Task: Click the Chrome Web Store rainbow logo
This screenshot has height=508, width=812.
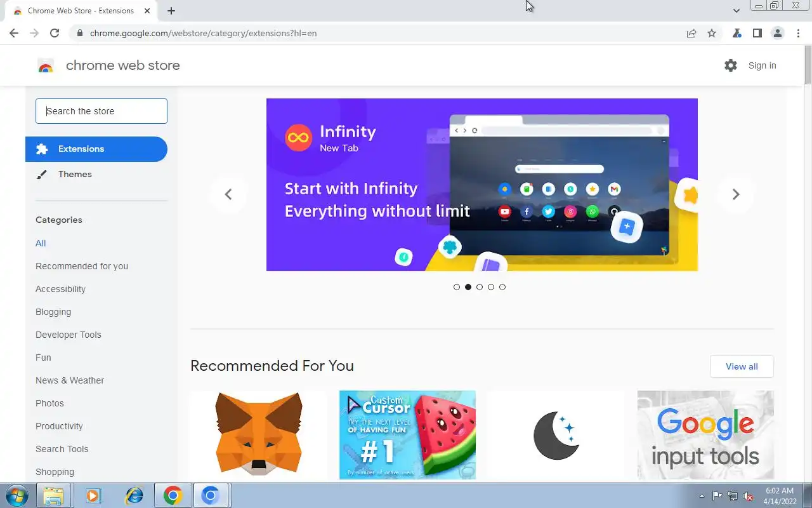Action: coord(46,65)
